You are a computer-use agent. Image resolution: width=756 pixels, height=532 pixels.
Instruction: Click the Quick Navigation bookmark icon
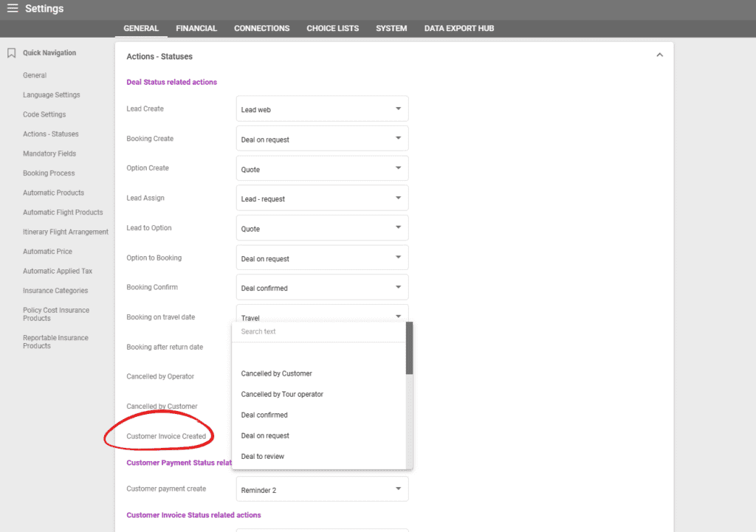(x=10, y=52)
